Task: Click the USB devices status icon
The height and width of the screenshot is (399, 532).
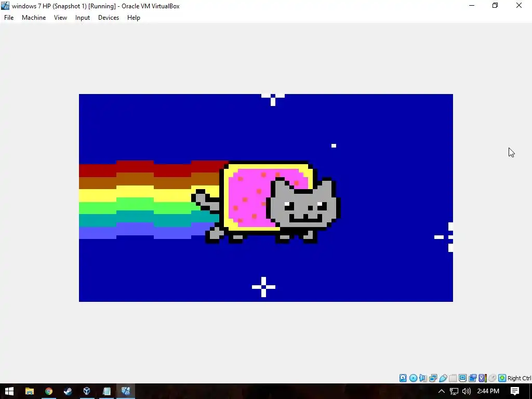Action: point(443,378)
